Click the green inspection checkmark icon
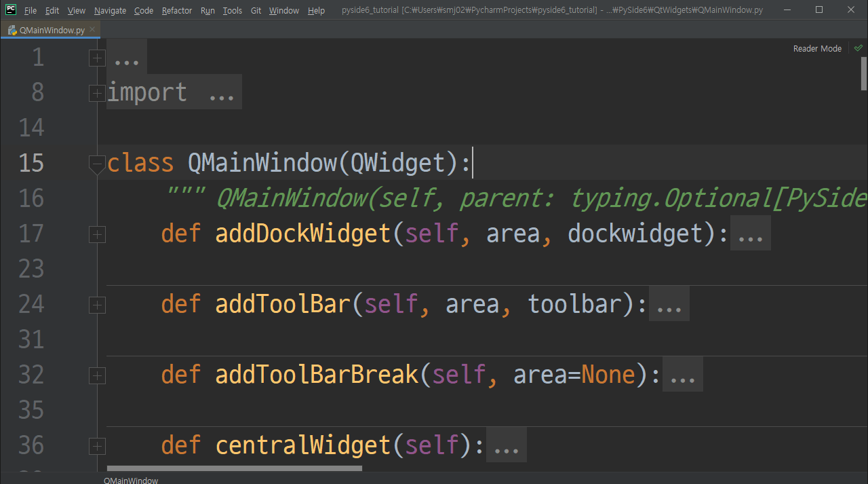Viewport: 868px width, 484px height. [858, 48]
